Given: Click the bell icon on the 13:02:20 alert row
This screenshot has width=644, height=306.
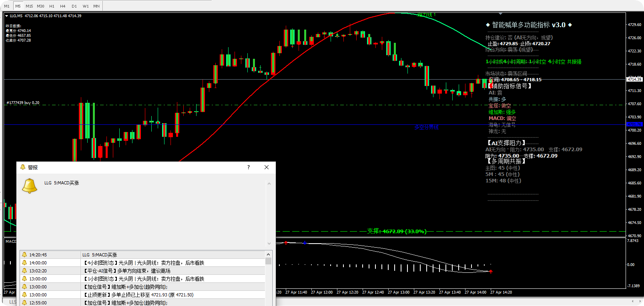Looking at the screenshot, I should pos(24,271).
